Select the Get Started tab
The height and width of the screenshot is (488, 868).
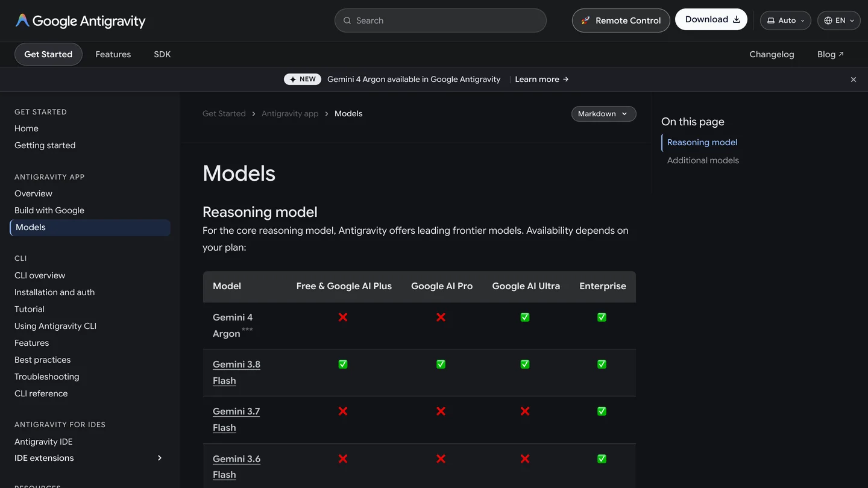48,54
